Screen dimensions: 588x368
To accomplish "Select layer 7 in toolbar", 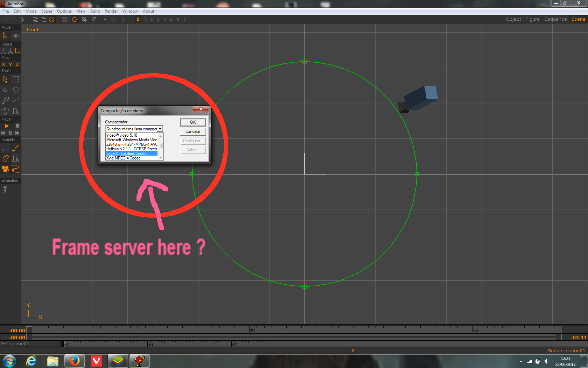I will pyautogui.click(x=185, y=19).
